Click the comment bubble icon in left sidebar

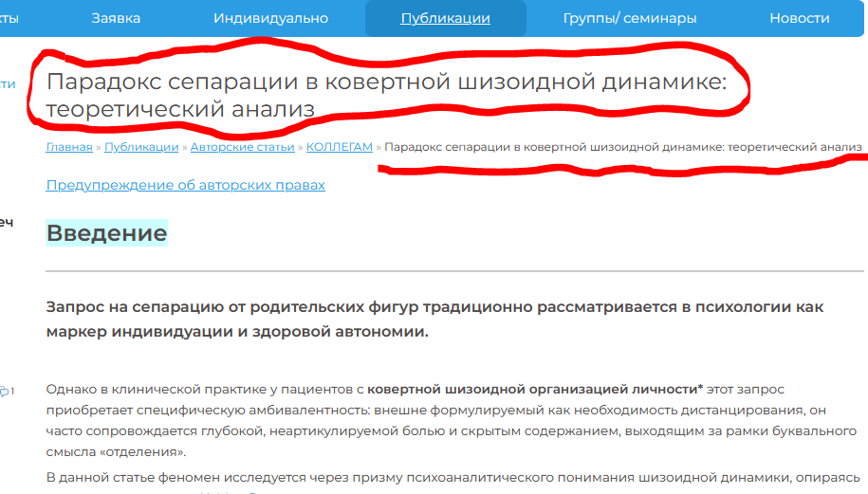(5, 390)
